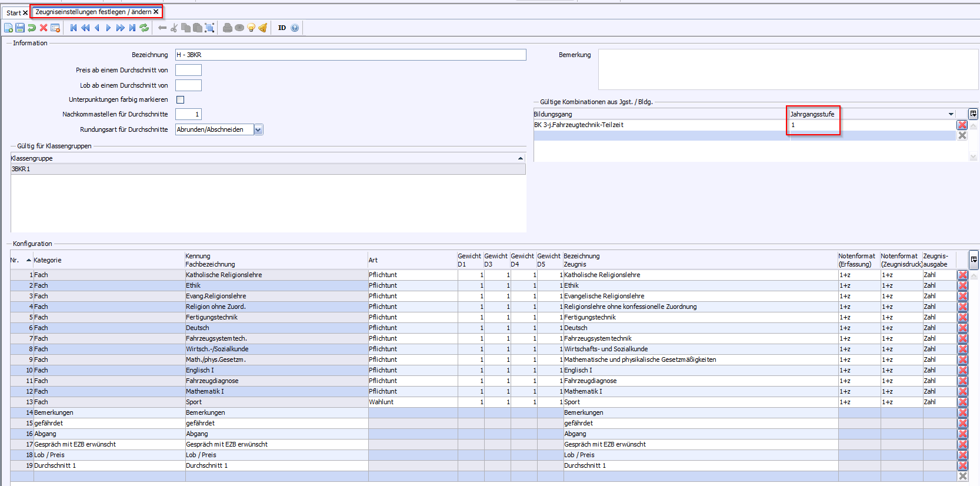Jump to first record in toolbar
Image resolution: width=980 pixels, height=486 pixels.
point(74,28)
